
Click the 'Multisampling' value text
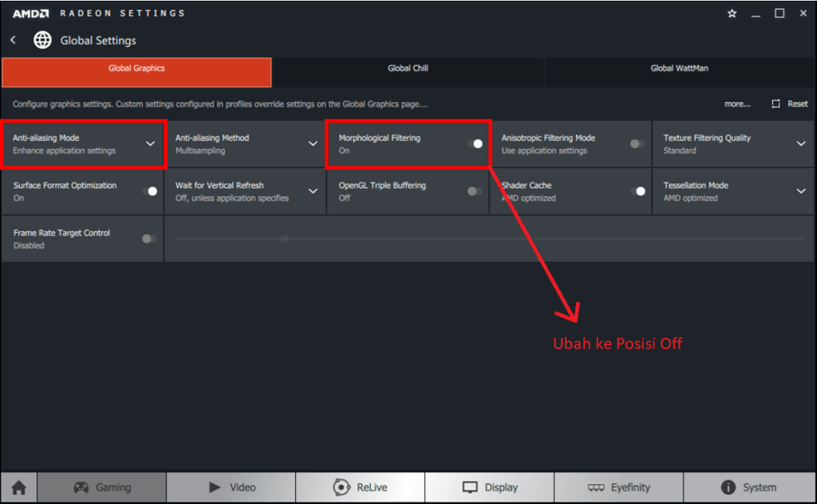click(200, 151)
